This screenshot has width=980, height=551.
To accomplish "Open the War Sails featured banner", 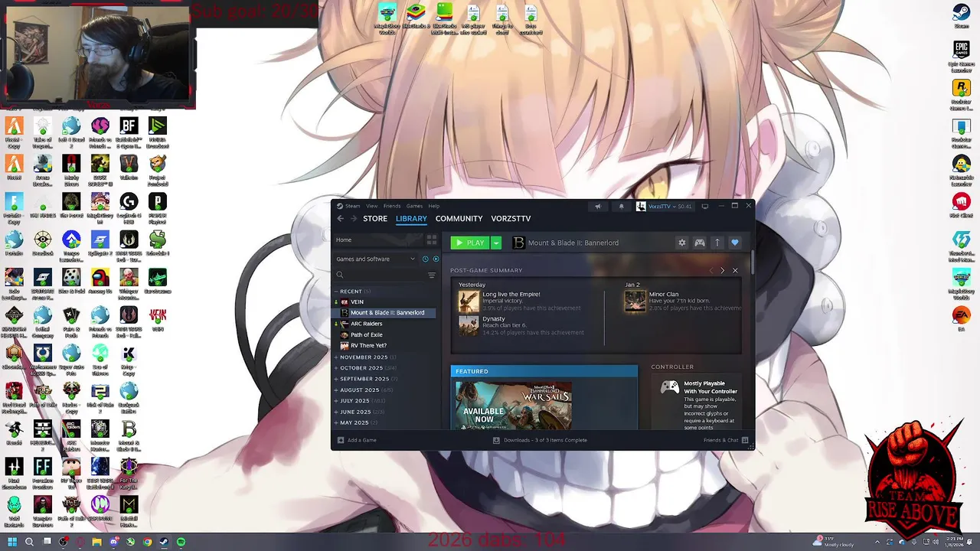I will (513, 406).
